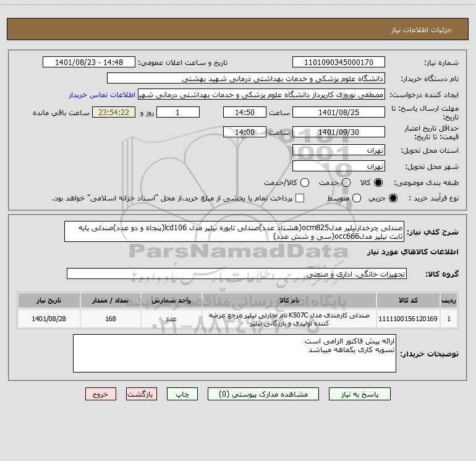Image resolution: width=476 pixels, height=461 pixels.
Task: Click the row number cell 1
Action: pyautogui.click(x=449, y=319)
